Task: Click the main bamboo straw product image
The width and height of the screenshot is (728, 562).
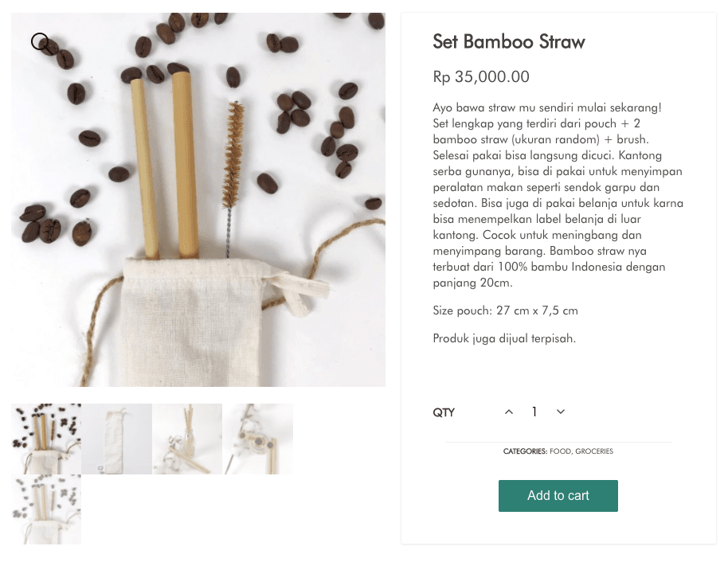Action: pyautogui.click(x=198, y=200)
